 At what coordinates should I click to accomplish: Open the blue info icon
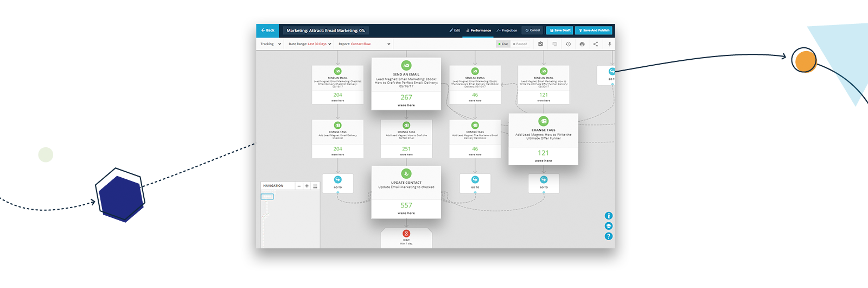coord(609,216)
